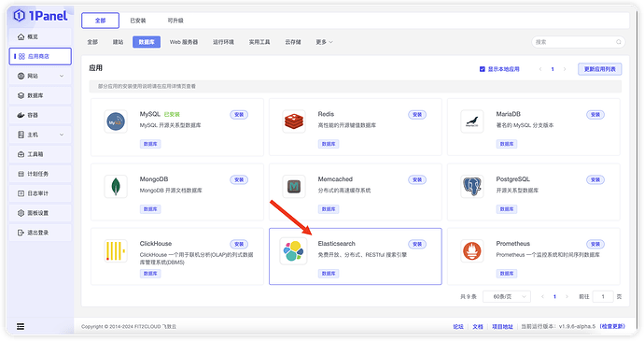
Task: Install PostgreSQL with its 安装 button
Action: click(595, 179)
